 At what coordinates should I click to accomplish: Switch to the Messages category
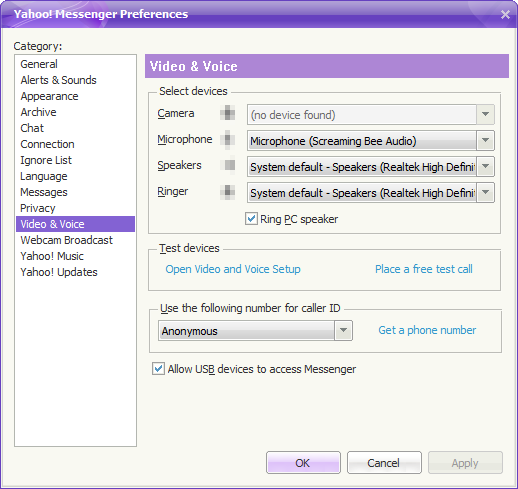coord(75,192)
